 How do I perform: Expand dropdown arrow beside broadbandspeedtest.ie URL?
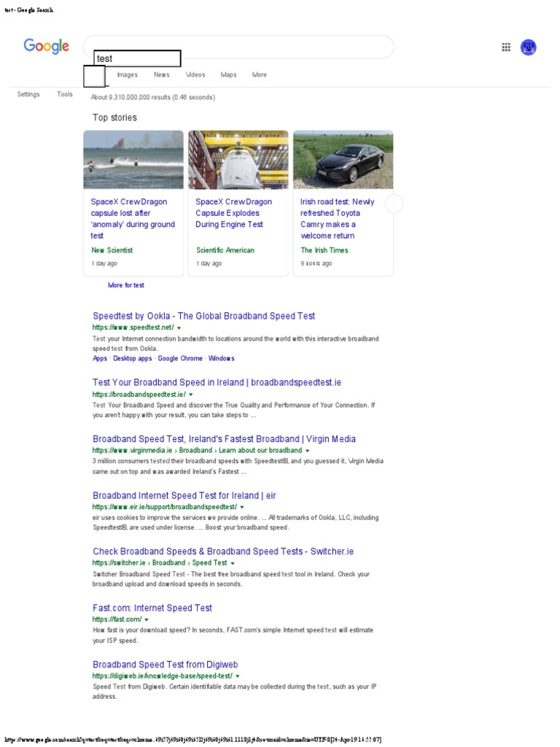(x=191, y=395)
